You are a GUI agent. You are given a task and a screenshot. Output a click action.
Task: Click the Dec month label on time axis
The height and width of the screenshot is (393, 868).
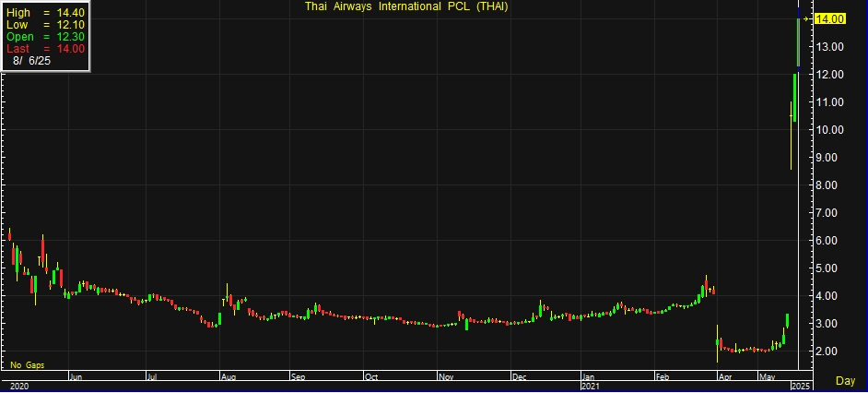(x=520, y=377)
